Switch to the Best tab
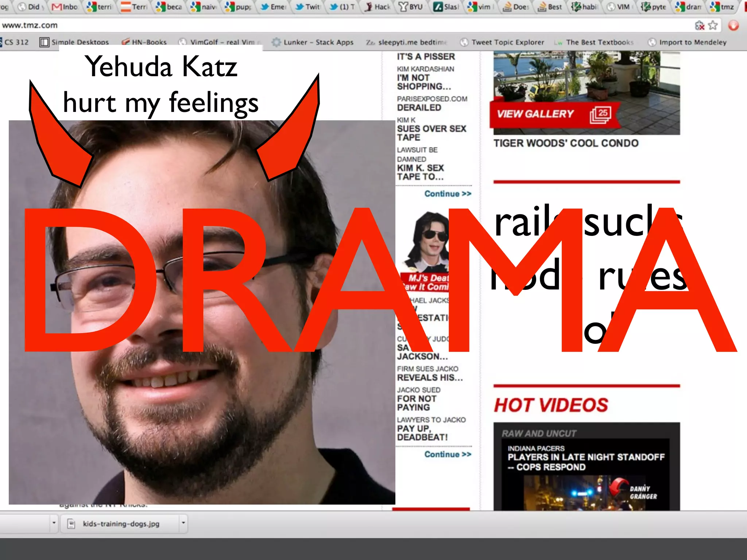 [550, 7]
